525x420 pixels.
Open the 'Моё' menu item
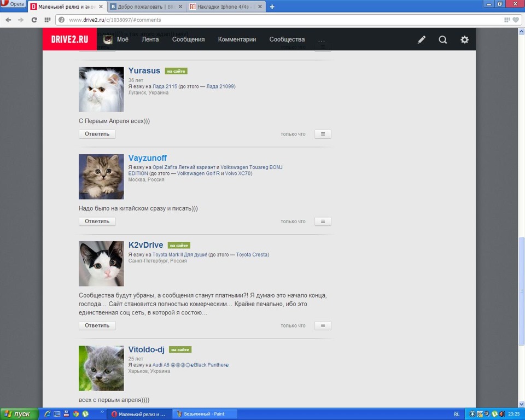[122, 39]
